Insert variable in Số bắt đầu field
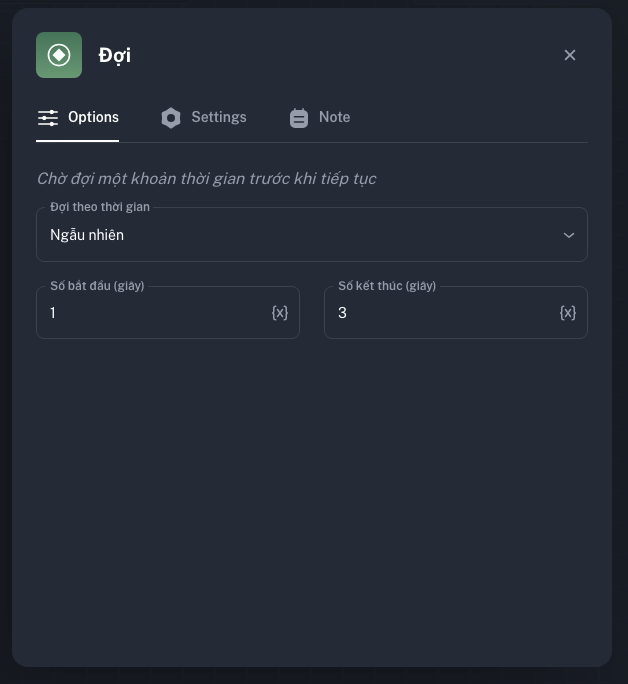 (280, 313)
